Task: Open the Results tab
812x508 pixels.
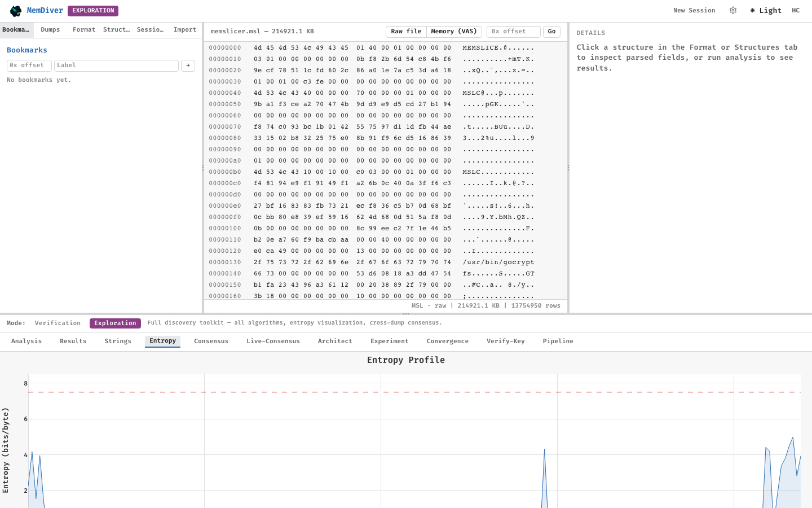Action: coord(73,341)
